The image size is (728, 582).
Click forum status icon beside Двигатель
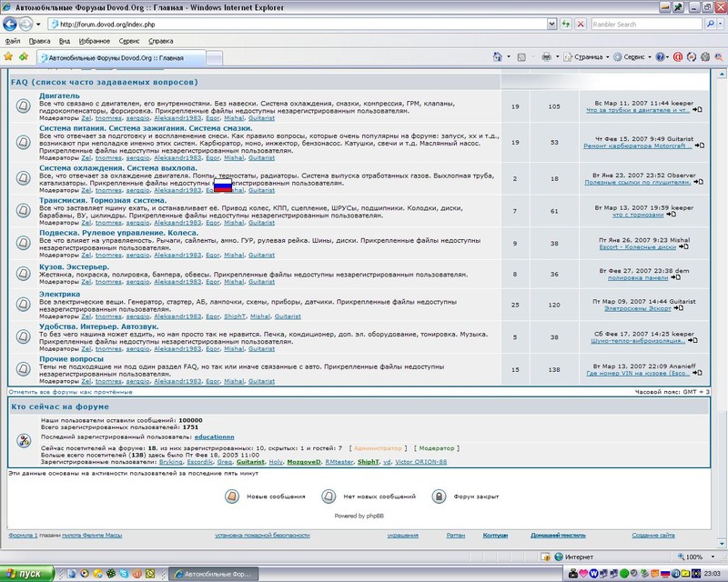24,105
